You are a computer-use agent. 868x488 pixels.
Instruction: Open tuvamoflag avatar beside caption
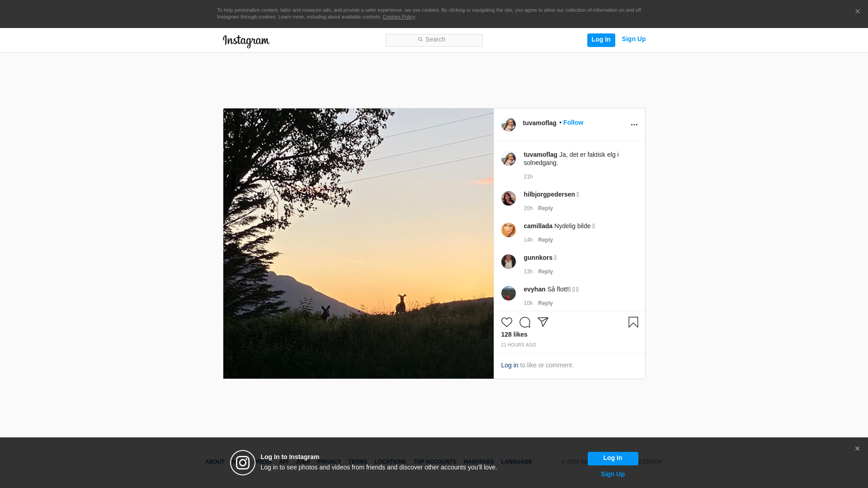[509, 159]
